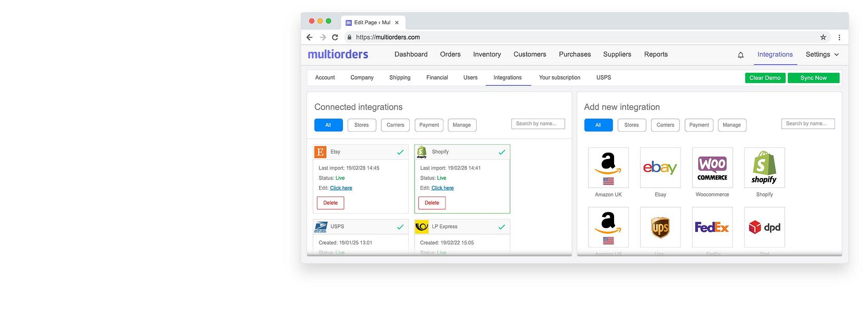This screenshot has height=316, width=868.
Task: Filter connected integrations by Carriers
Action: 395,125
